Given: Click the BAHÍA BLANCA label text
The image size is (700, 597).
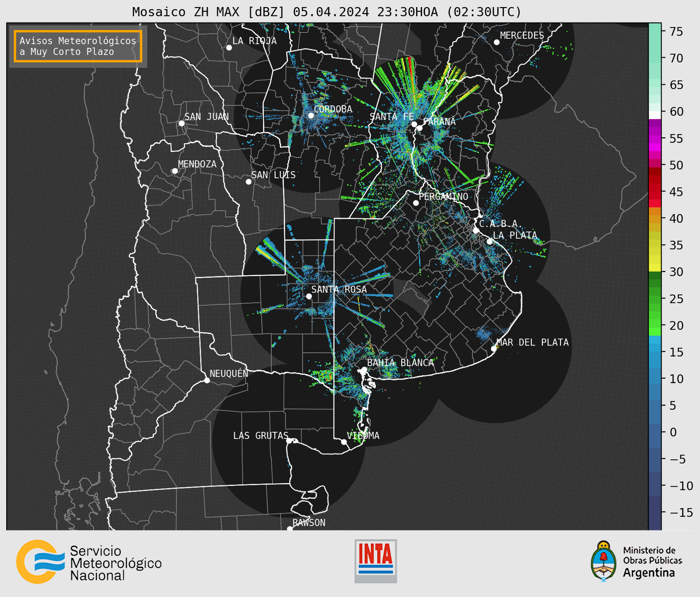Looking at the screenshot, I should tap(400, 363).
